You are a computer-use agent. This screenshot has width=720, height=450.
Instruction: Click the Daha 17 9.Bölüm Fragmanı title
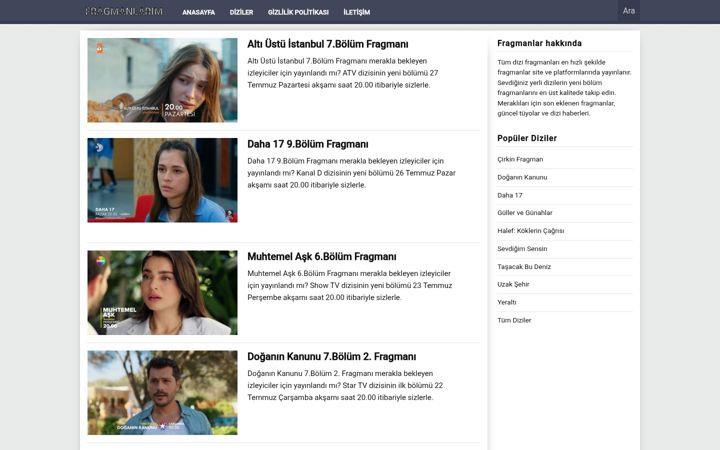(x=308, y=144)
